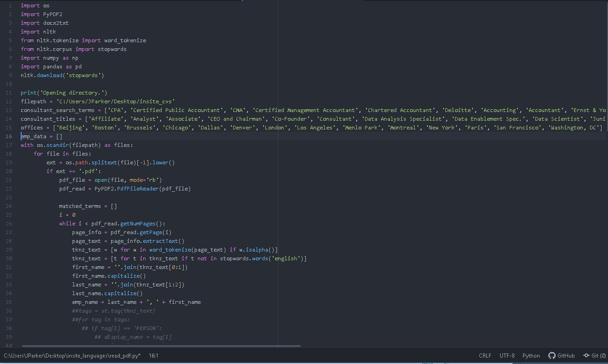608x364 pixels.
Task: Click the 'matched_terms = []' line
Action: tap(88, 206)
